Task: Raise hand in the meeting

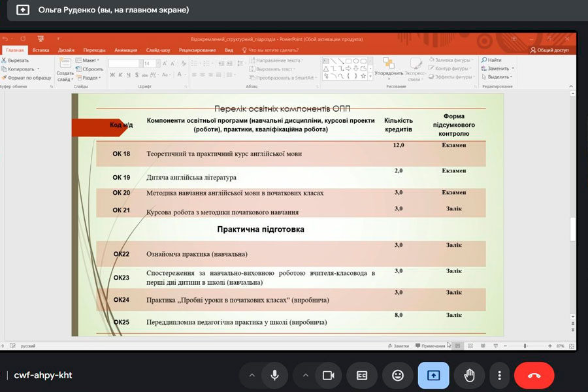Action: (x=469, y=375)
